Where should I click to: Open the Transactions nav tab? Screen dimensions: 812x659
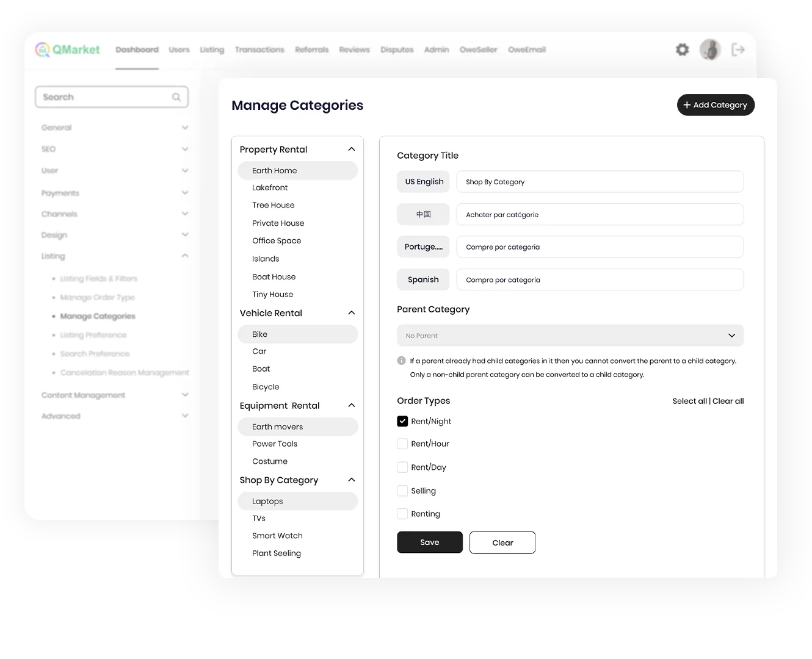pyautogui.click(x=259, y=49)
